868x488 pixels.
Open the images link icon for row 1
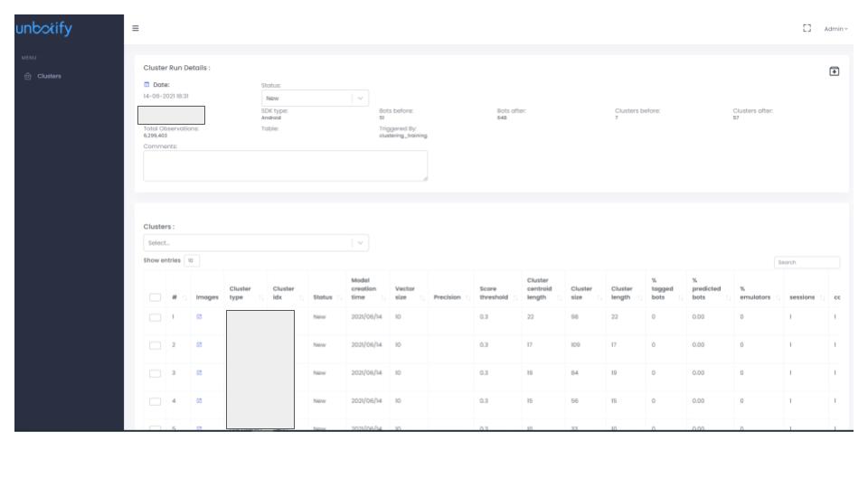[199, 317]
